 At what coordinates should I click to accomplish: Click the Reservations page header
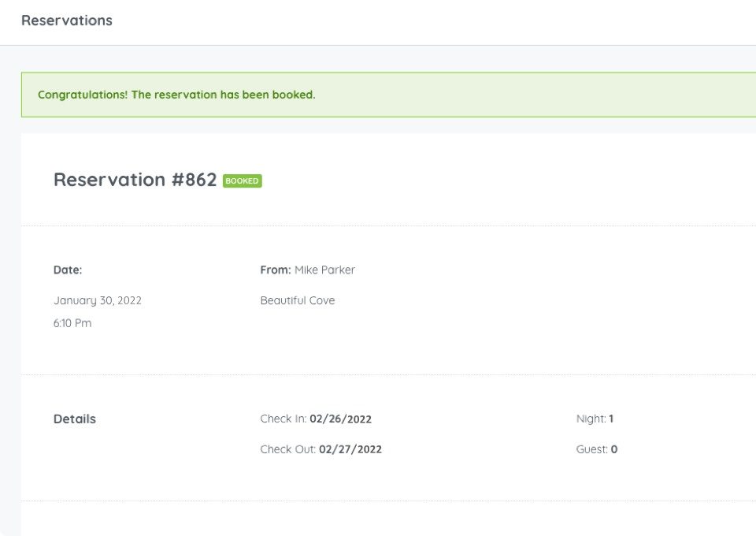(x=66, y=20)
